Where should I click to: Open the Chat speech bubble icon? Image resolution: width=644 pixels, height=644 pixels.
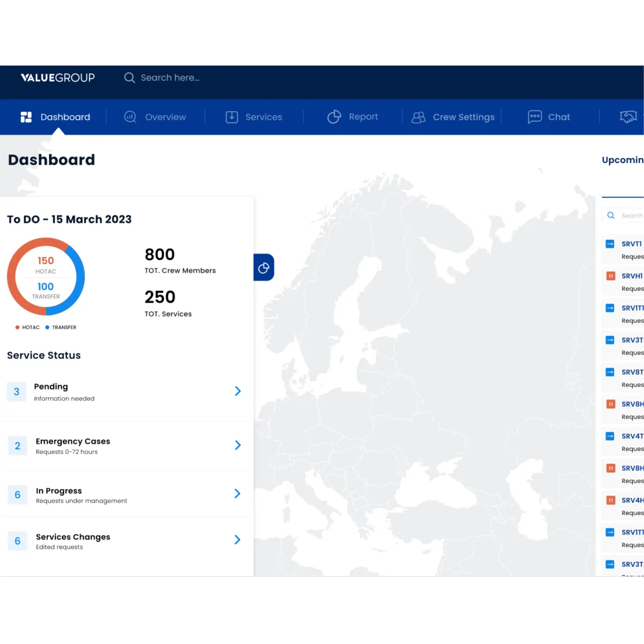pos(535,117)
